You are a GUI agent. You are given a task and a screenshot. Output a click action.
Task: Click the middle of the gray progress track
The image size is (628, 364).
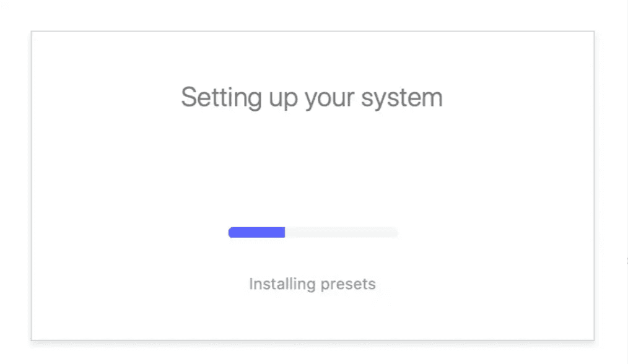(x=341, y=233)
